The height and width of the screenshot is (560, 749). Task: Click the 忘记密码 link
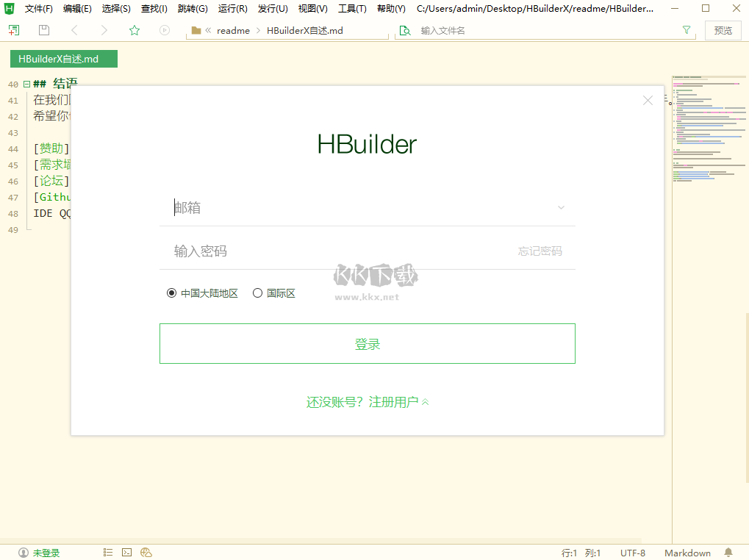coord(540,251)
